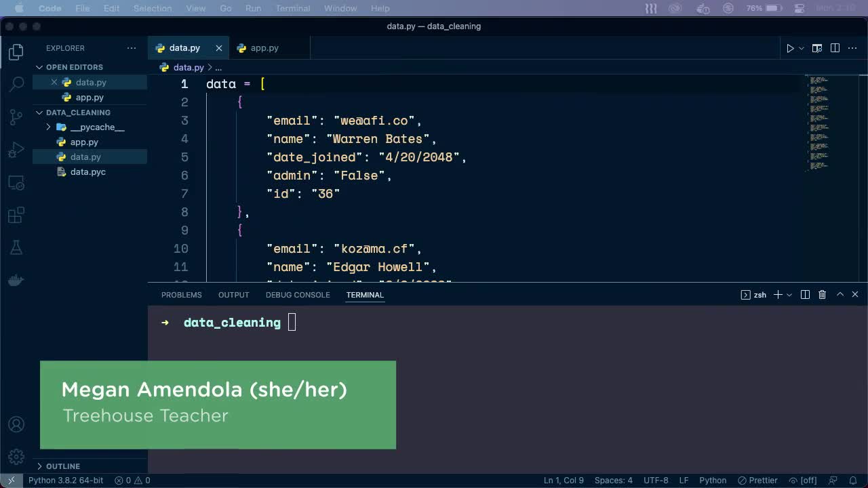The image size is (868, 488).
Task: Expand the __pycache__ folder
Action: pyautogui.click(x=47, y=127)
